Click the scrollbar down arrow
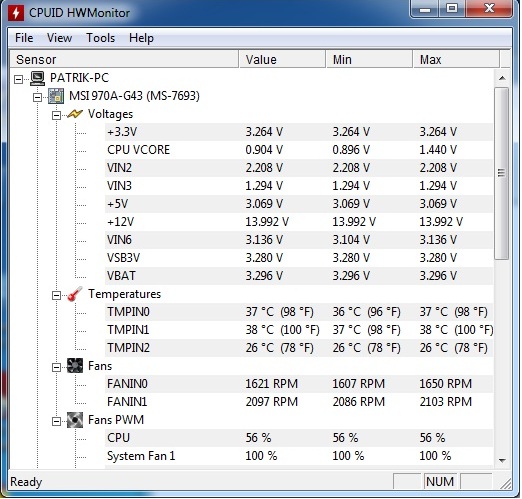The image size is (522, 499). tap(502, 461)
